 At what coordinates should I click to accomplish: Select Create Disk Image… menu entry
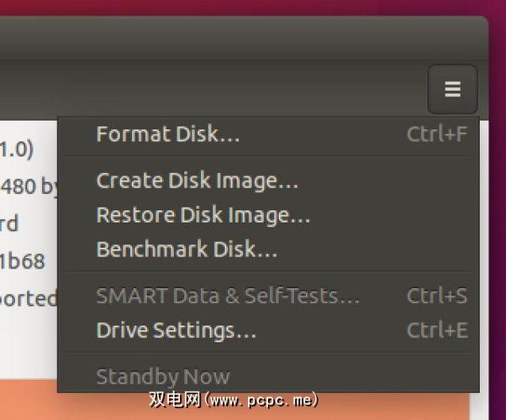[x=198, y=180]
